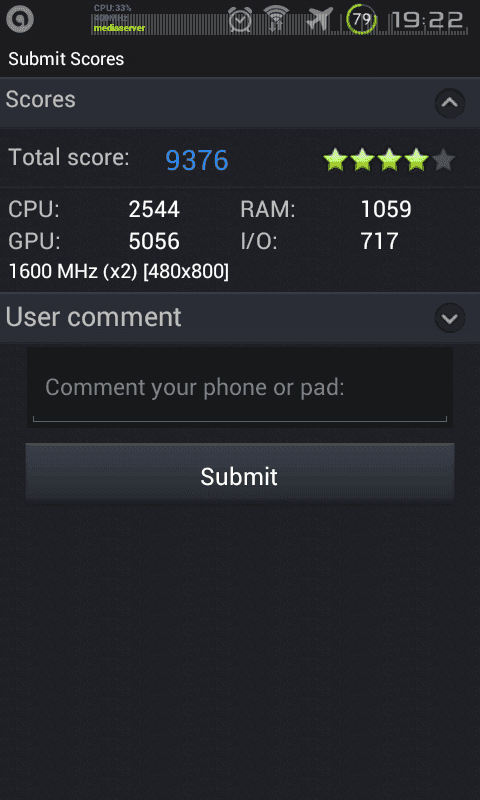Tap the blue total score 9376

click(x=197, y=160)
